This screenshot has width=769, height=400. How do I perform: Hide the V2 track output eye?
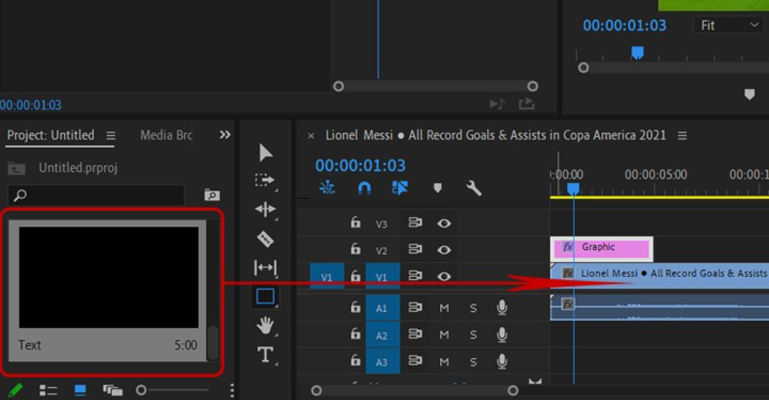(444, 250)
